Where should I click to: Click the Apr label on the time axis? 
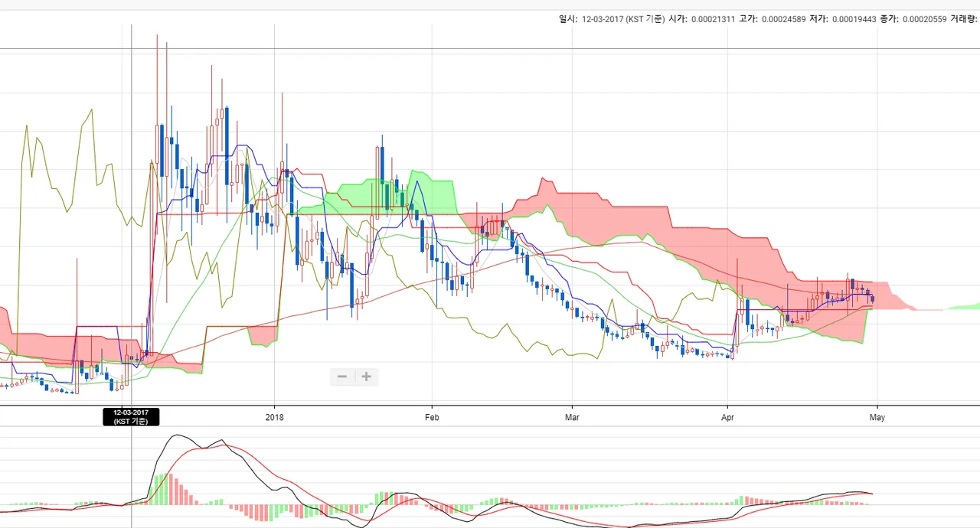(x=727, y=418)
